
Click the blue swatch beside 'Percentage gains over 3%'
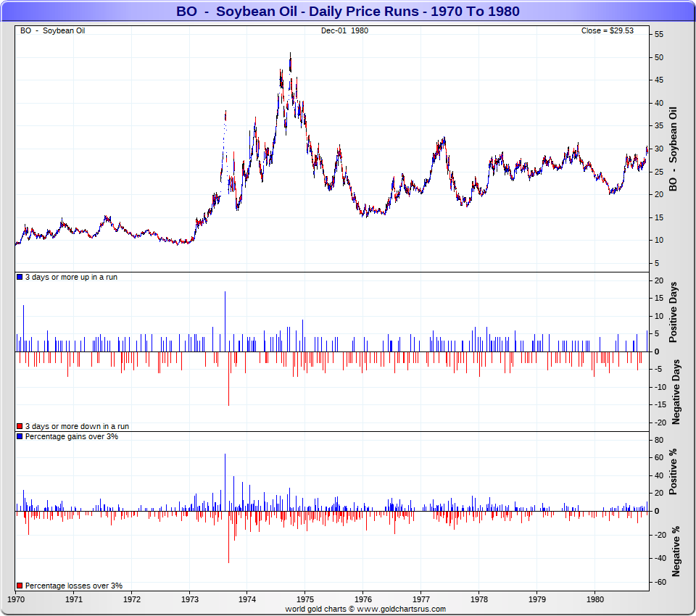[x=20, y=436]
